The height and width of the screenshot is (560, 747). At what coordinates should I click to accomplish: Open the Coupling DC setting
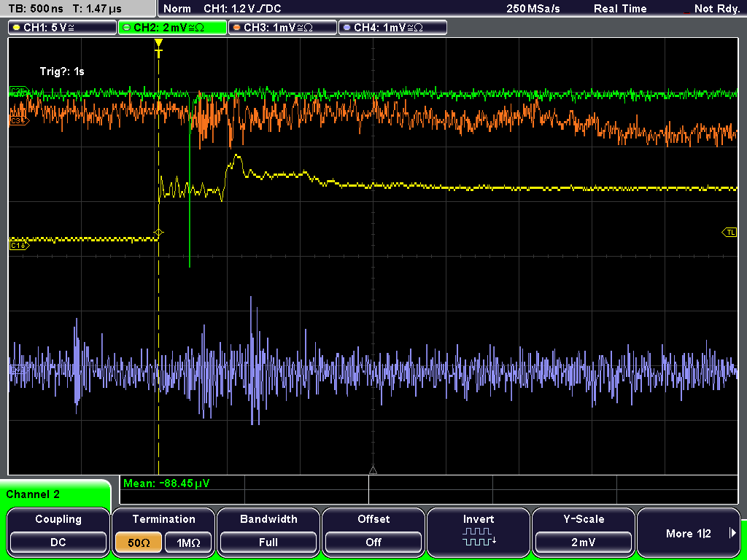(x=58, y=542)
